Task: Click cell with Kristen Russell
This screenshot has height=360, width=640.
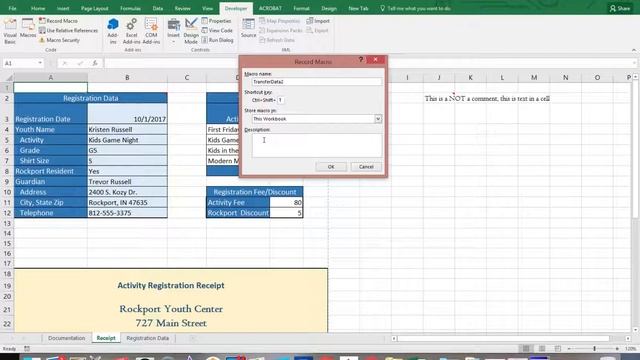Action: (127, 129)
